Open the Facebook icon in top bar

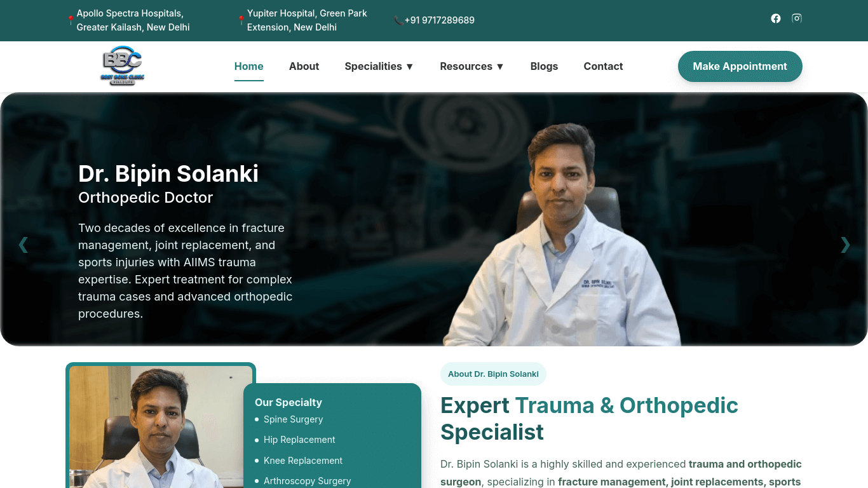[776, 18]
